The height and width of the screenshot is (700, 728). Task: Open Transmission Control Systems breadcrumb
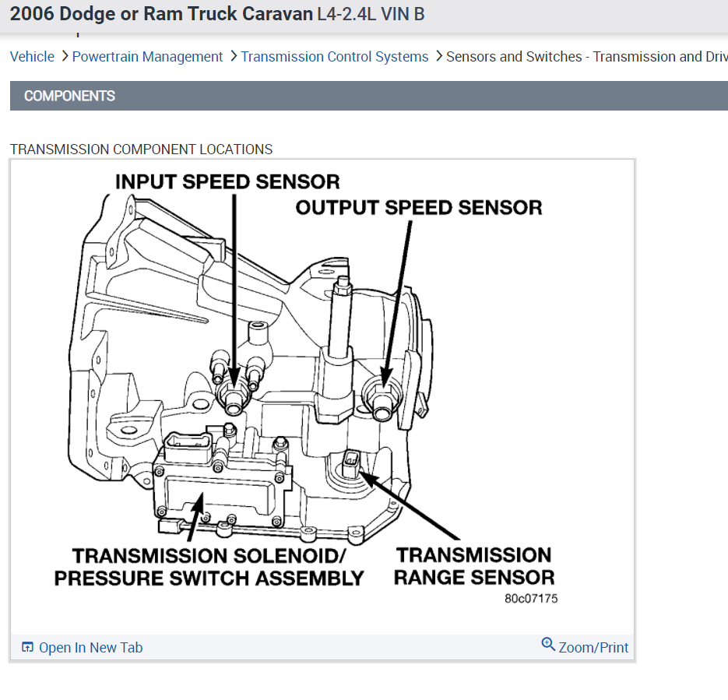(334, 57)
